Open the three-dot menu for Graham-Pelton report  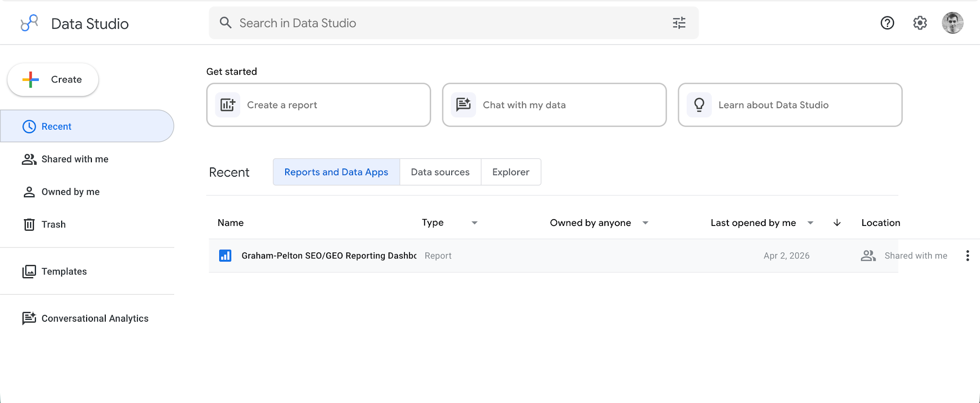point(968,256)
